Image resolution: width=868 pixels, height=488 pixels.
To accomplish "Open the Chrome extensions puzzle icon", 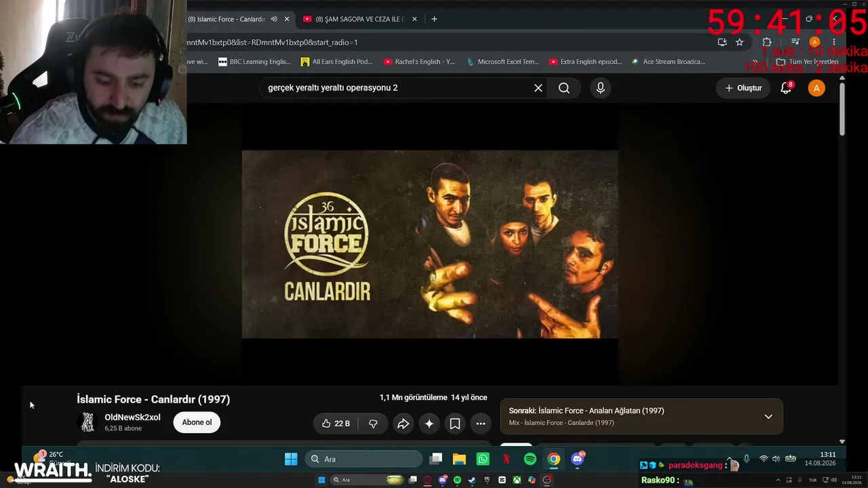I will pyautogui.click(x=767, y=42).
